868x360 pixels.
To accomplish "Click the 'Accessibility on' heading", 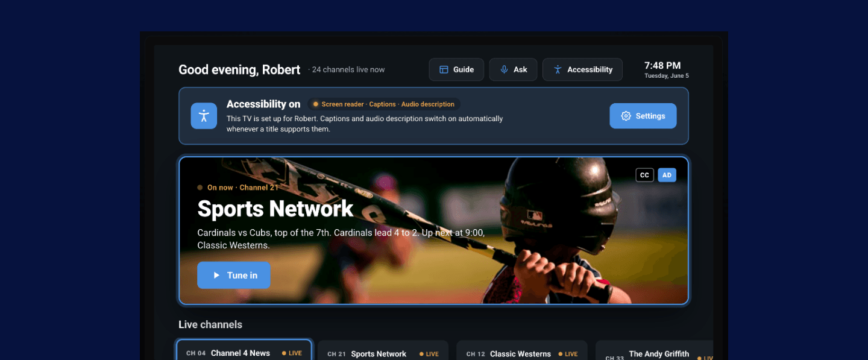I will [263, 104].
